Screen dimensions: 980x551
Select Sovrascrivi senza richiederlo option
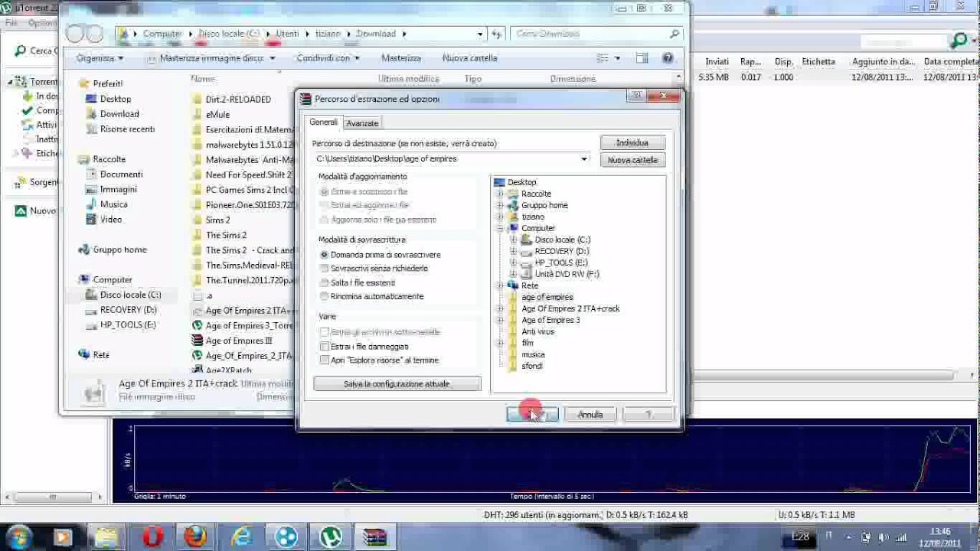pos(325,269)
